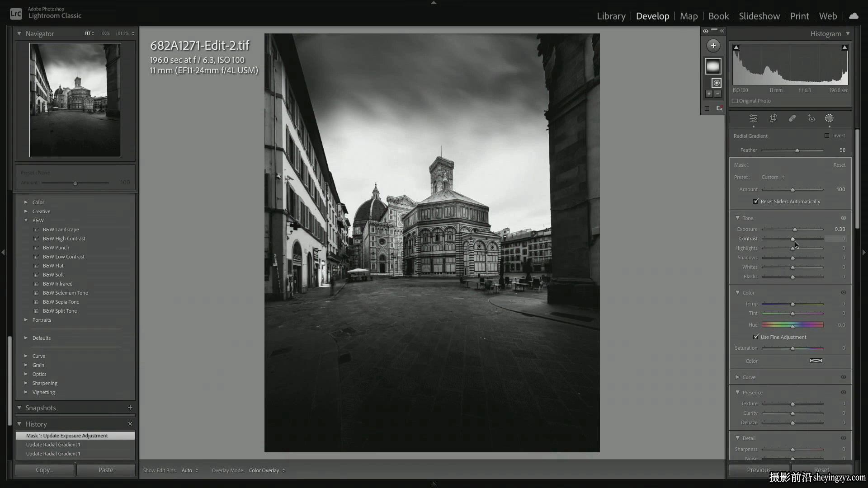
Task: Expand the Color presets group
Action: [x=26, y=202]
